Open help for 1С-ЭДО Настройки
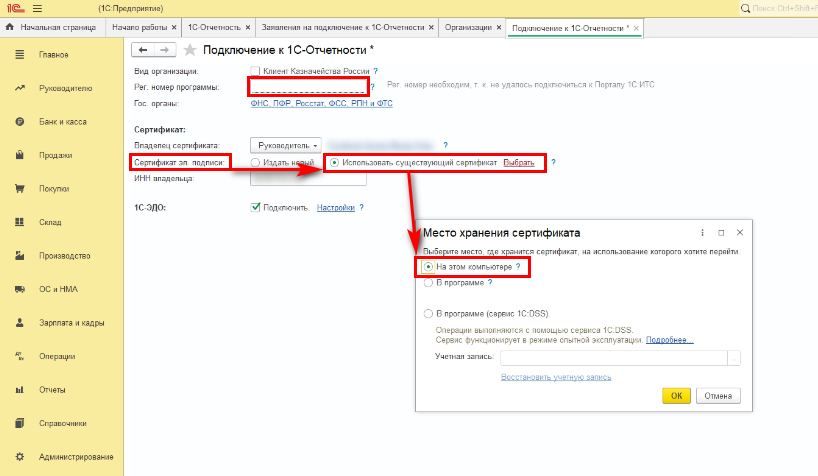 (x=362, y=207)
